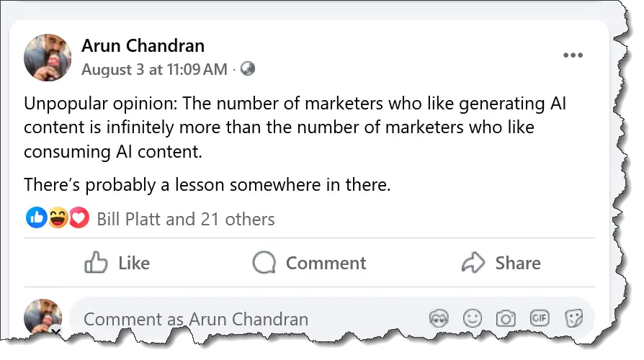Click the post author's profile picture
Viewport: 644px width, 360px height.
tap(48, 57)
